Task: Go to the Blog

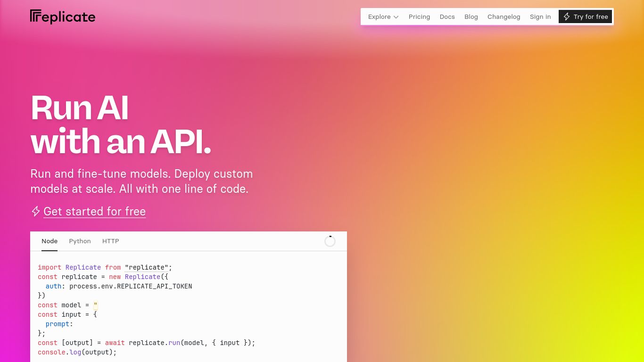Action: coord(471,16)
